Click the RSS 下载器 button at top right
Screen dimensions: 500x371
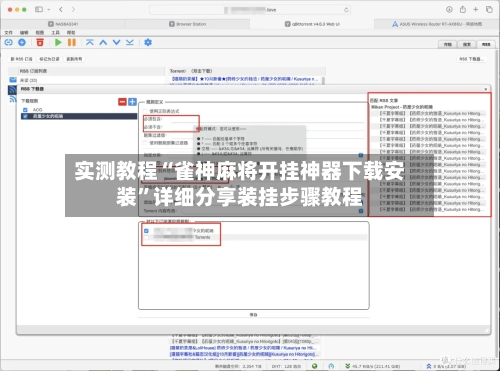(x=472, y=59)
